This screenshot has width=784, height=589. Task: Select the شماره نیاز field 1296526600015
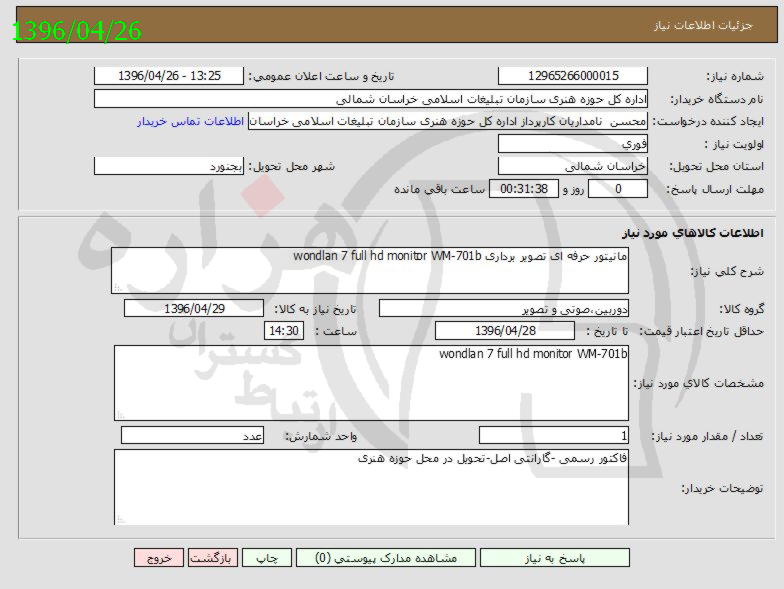point(573,76)
